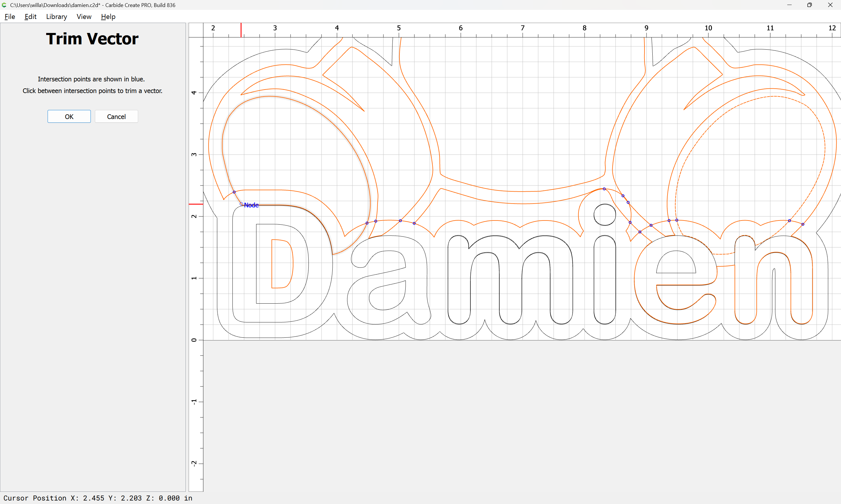
Task: Close the Carbide Create window
Action: click(830, 5)
